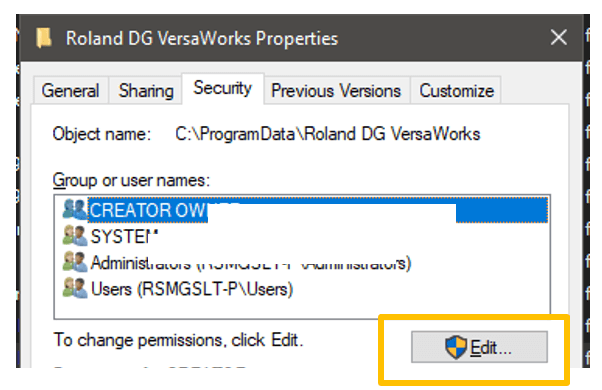Image resolution: width=602 pixels, height=390 pixels.
Task: Click the folder icon in the title bar
Action: coord(44,38)
